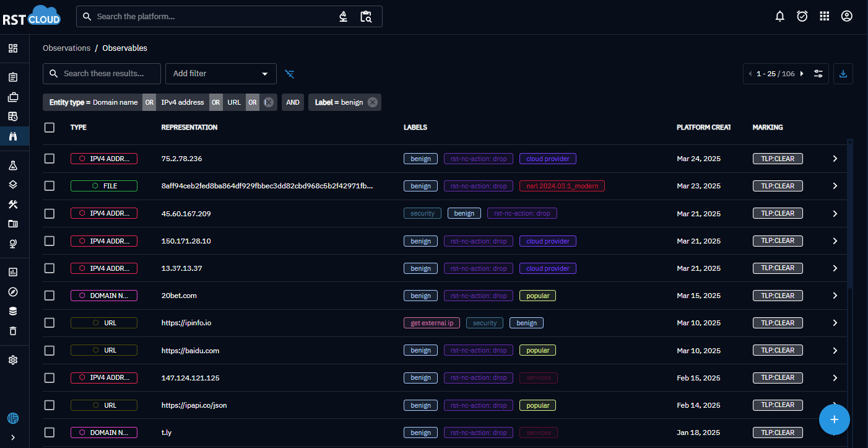The width and height of the screenshot is (868, 448).
Task: Open the triggers alarm-clock icon
Action: 802,17
